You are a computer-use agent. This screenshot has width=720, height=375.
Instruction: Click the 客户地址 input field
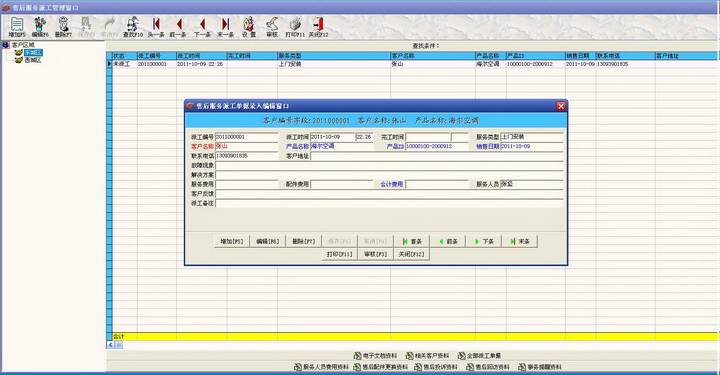click(437, 156)
